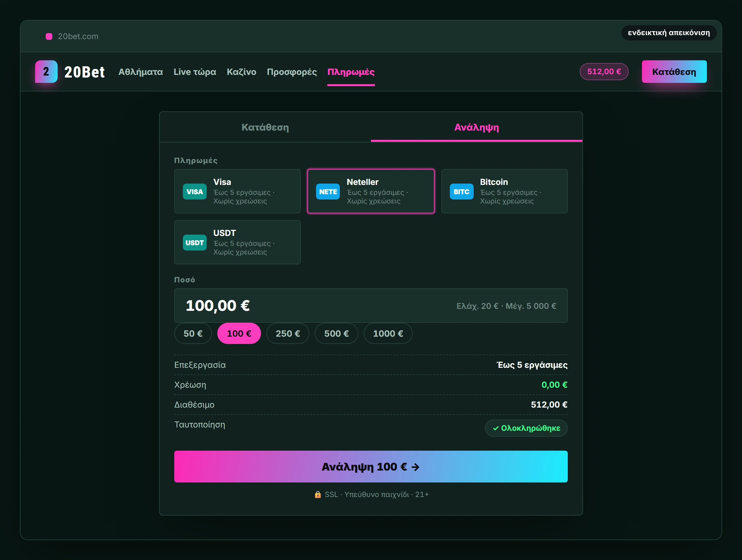The width and height of the screenshot is (742, 560).
Task: Open the Προσφορές menu item
Action: (292, 72)
